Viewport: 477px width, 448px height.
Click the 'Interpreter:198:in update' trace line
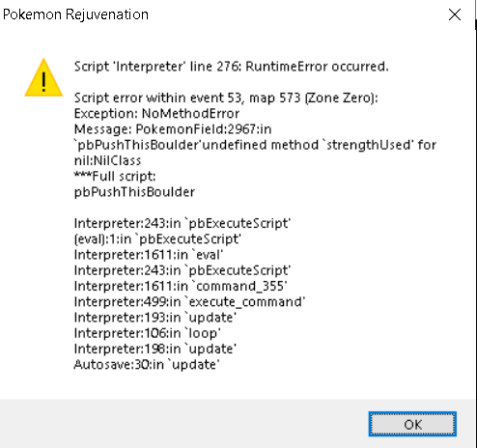tap(155, 349)
